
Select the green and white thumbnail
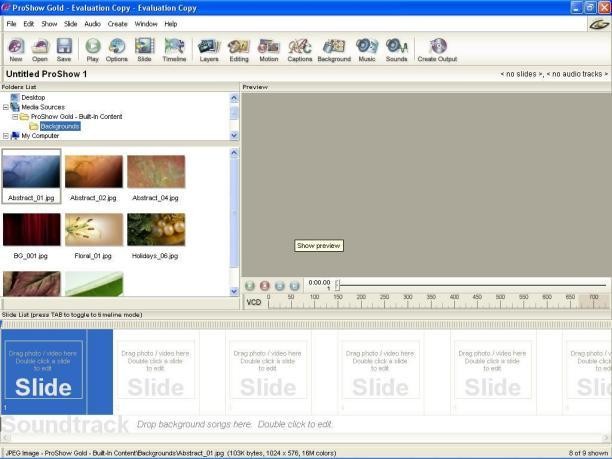[94, 284]
